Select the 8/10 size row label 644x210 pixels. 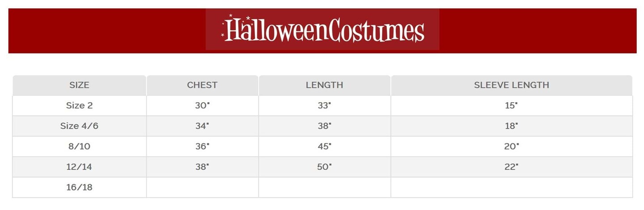point(79,146)
